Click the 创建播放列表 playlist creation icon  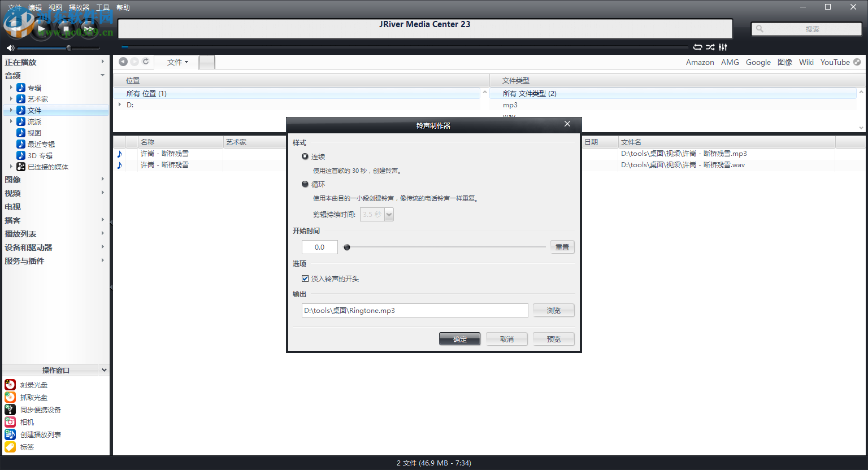10,434
